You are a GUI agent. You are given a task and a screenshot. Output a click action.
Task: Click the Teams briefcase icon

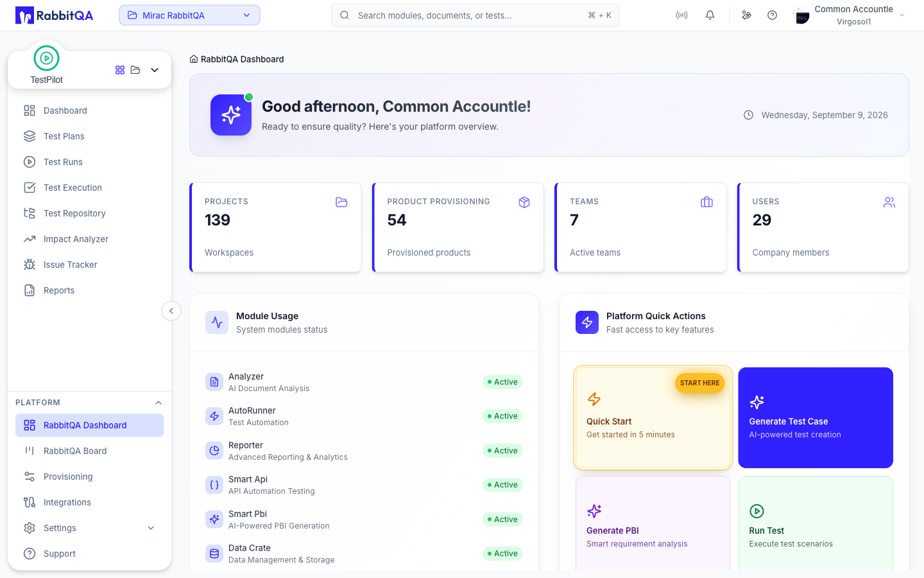pos(706,202)
